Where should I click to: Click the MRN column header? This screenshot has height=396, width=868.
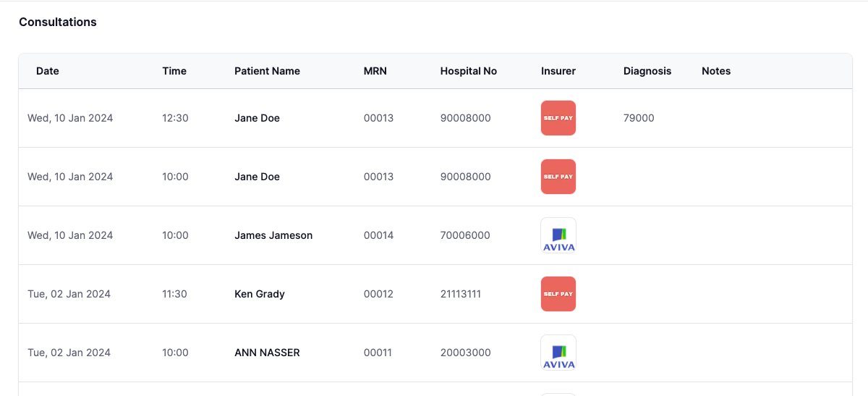point(375,71)
